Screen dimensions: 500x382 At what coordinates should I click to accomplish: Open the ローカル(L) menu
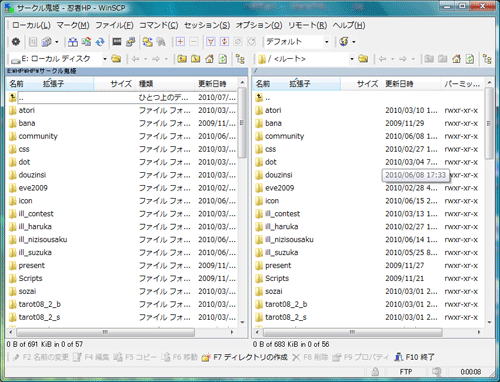coord(31,25)
